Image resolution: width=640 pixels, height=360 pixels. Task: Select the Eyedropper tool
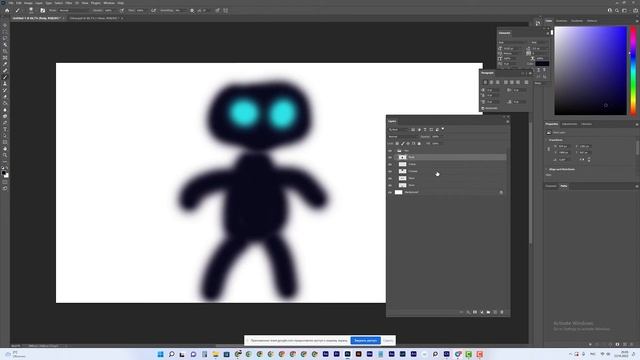tap(5, 64)
